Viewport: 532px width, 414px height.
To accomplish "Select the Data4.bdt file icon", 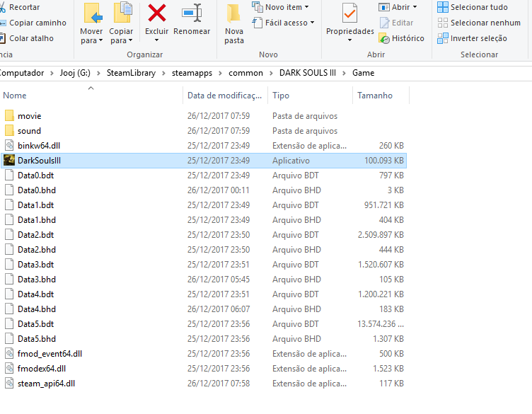I will [x=9, y=294].
